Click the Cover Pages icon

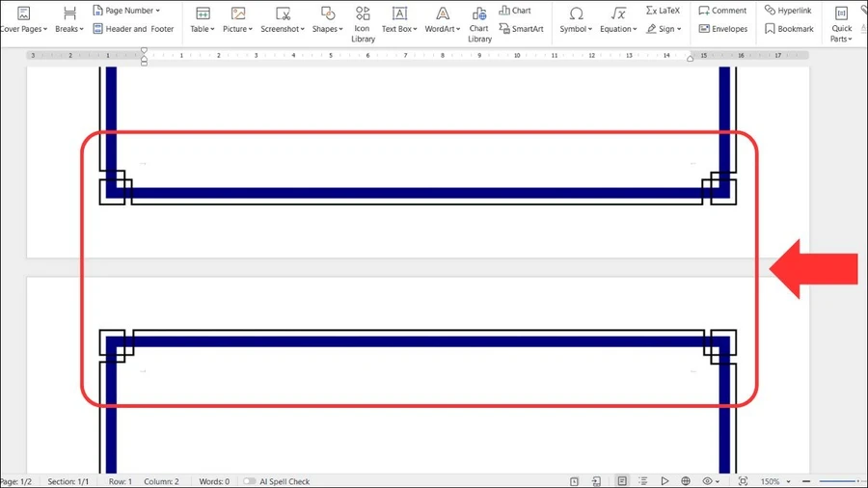tap(23, 14)
